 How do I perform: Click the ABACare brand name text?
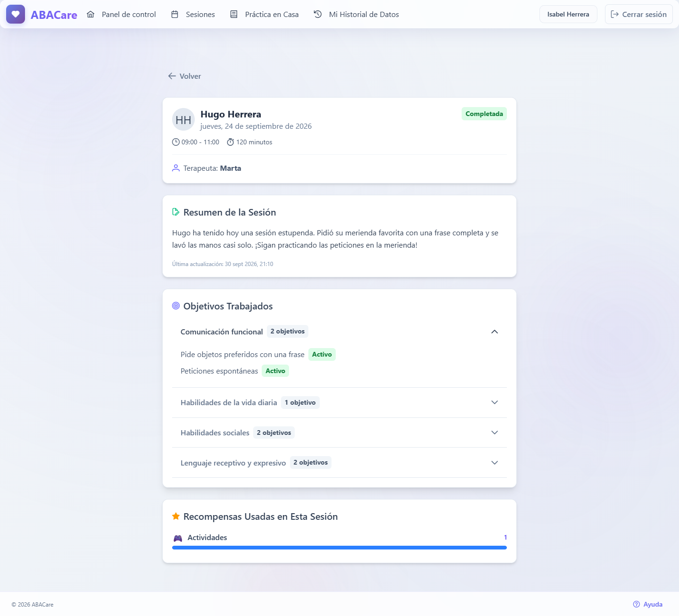click(54, 15)
